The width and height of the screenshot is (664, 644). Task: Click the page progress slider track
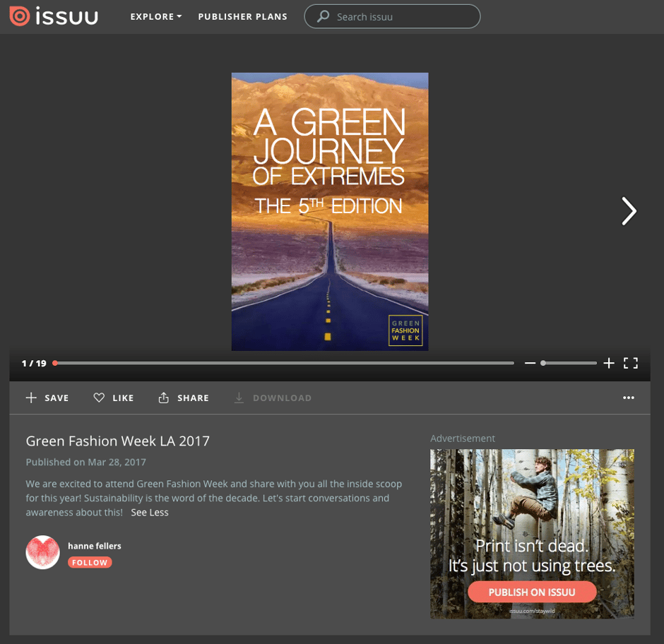point(284,363)
